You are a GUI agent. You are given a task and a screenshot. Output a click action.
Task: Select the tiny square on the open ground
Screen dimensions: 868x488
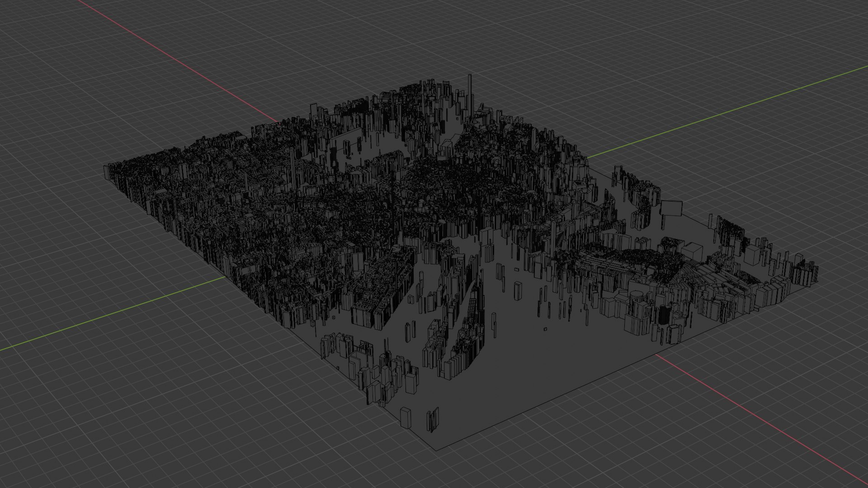[546, 329]
